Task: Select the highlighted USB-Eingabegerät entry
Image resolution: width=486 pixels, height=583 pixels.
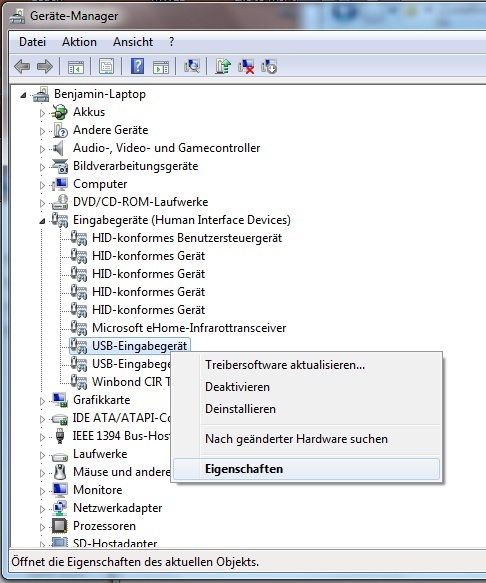Action: (139, 346)
